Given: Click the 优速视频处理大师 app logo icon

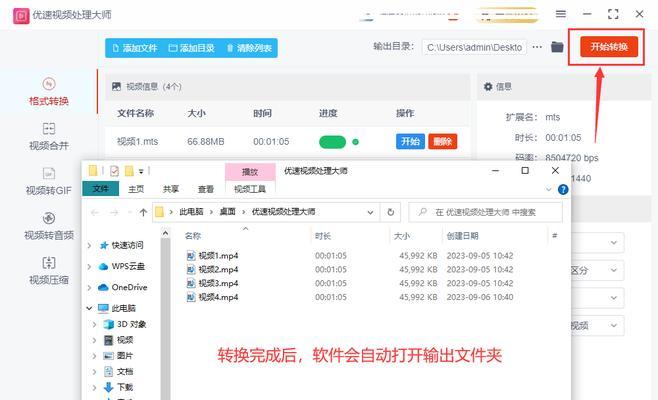Looking at the screenshot, I should 21,16.
